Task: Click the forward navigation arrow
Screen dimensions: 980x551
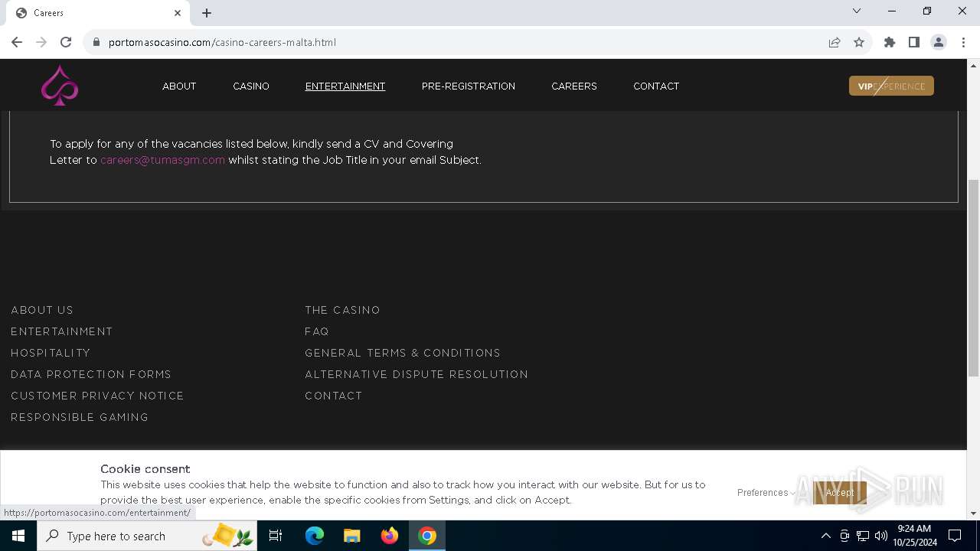Action: 41,42
